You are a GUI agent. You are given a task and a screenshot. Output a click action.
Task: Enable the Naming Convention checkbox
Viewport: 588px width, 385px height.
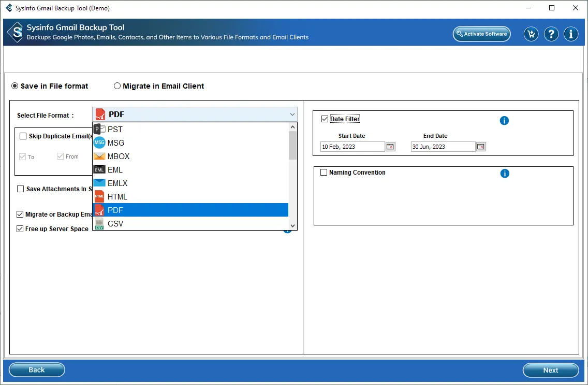pos(324,173)
